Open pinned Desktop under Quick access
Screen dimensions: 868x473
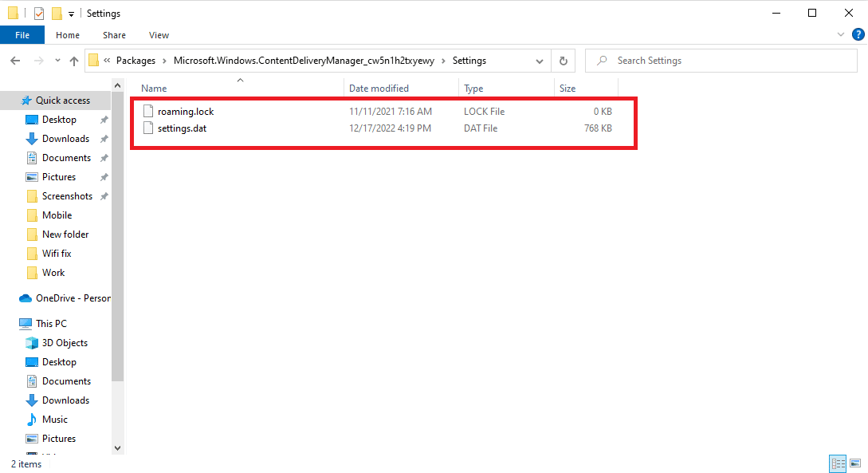coord(59,120)
